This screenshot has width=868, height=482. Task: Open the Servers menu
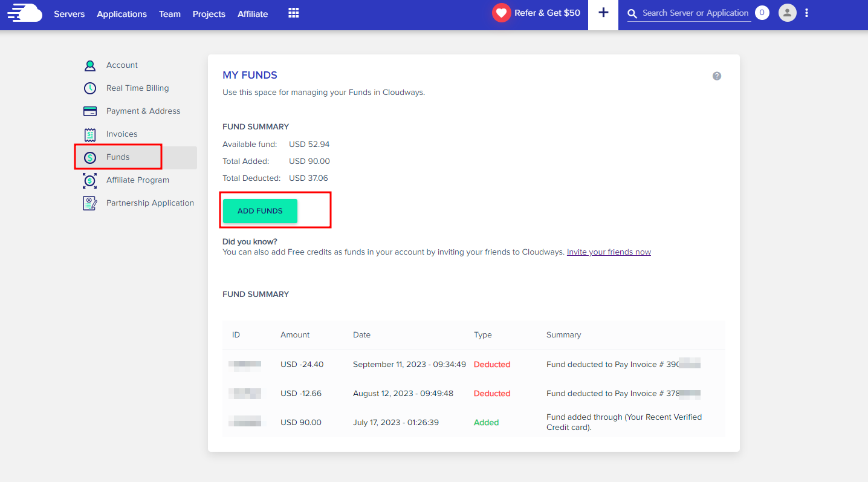(70, 14)
